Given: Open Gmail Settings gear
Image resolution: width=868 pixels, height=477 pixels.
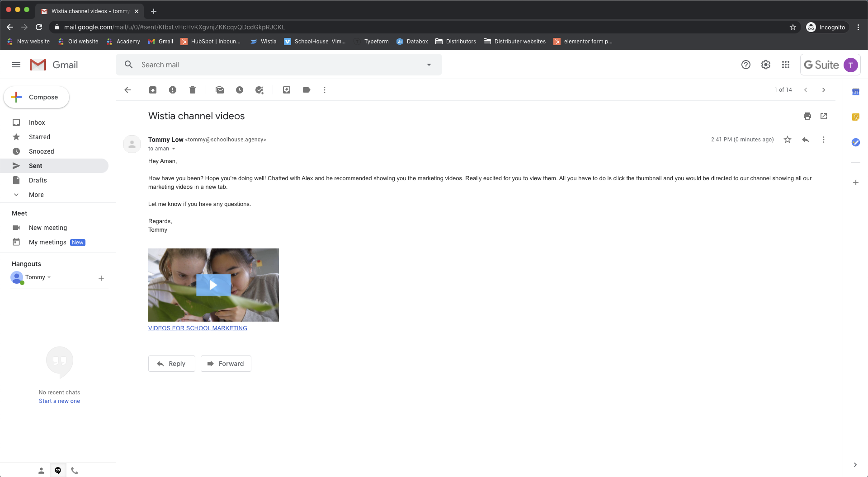Looking at the screenshot, I should pos(766,65).
